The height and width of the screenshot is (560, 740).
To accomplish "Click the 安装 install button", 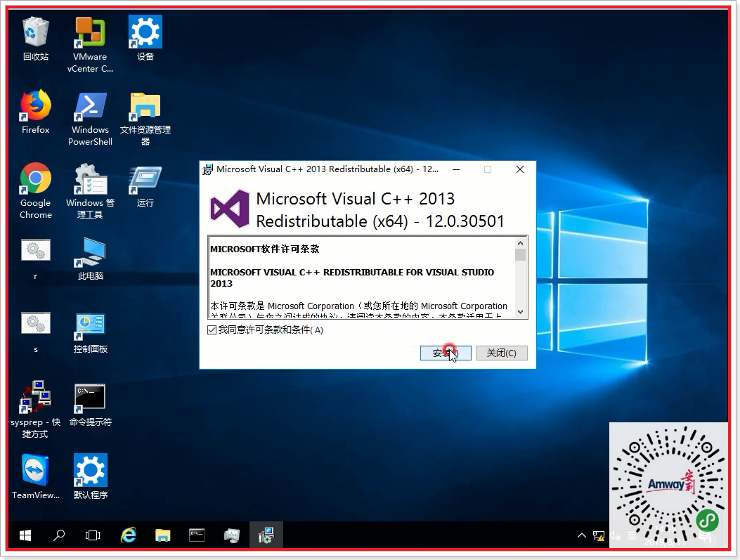I will click(x=446, y=353).
